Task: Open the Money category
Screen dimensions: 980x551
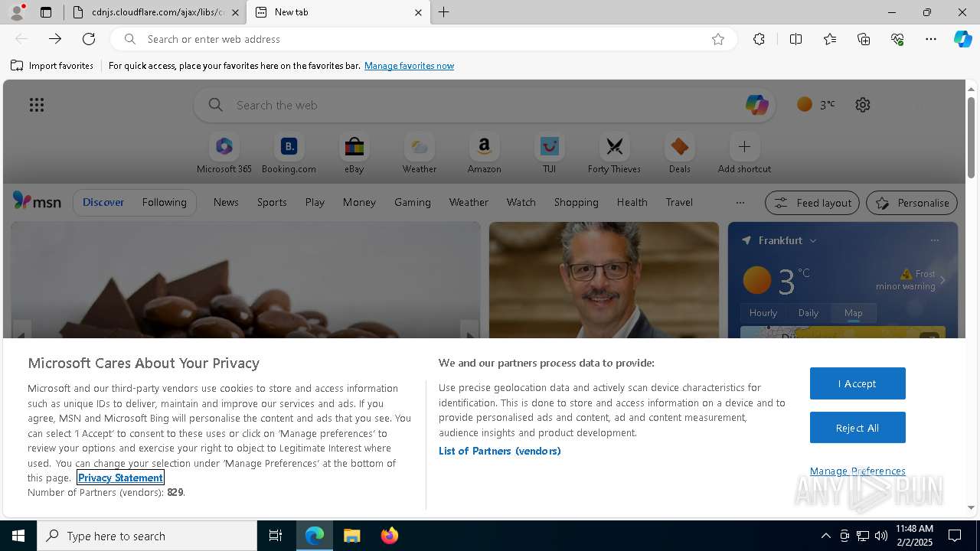Action: [359, 202]
